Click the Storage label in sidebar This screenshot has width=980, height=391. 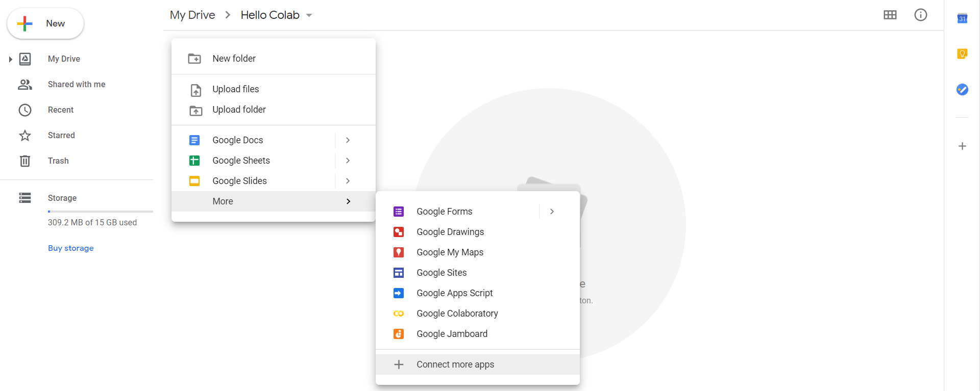point(62,198)
